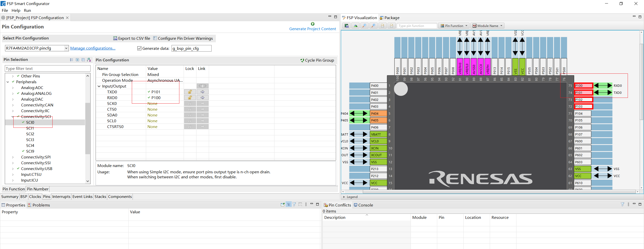Open the Pin Function dropdown in Package view
The height and width of the screenshot is (249, 644).
click(454, 26)
